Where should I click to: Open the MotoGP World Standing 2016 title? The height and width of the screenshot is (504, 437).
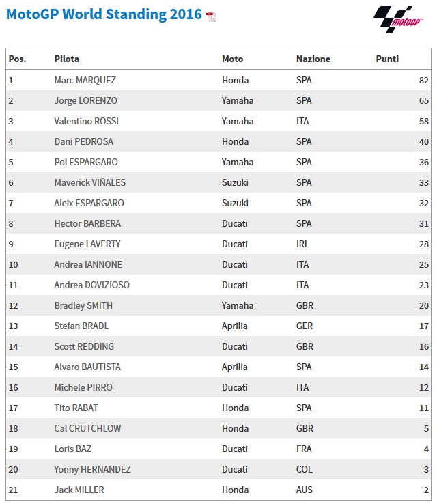tap(104, 14)
